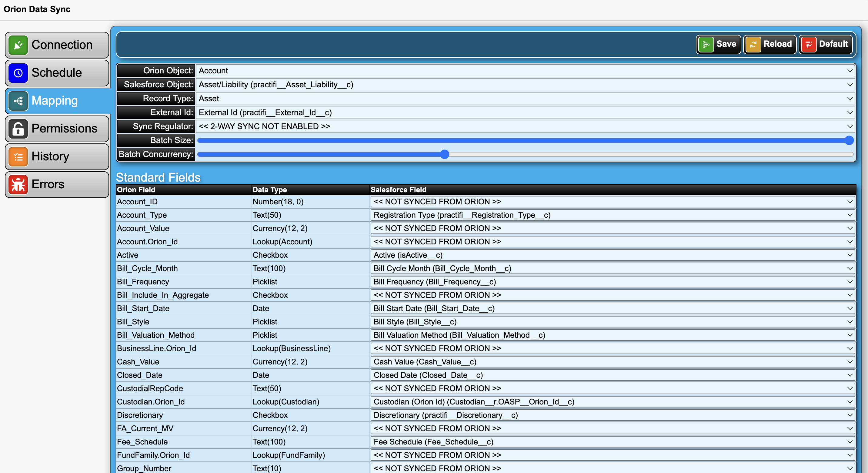This screenshot has width=868, height=473.
Task: Click the green plug Connection icon
Action: (18, 45)
